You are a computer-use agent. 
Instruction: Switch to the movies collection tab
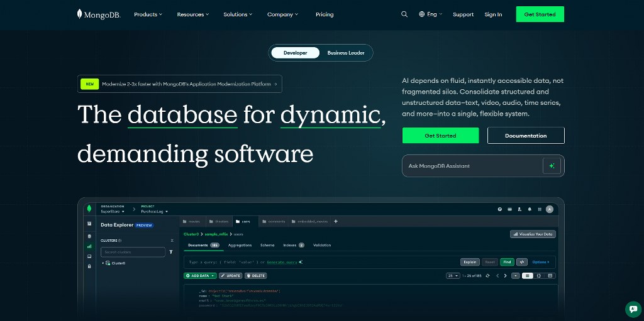click(x=192, y=221)
